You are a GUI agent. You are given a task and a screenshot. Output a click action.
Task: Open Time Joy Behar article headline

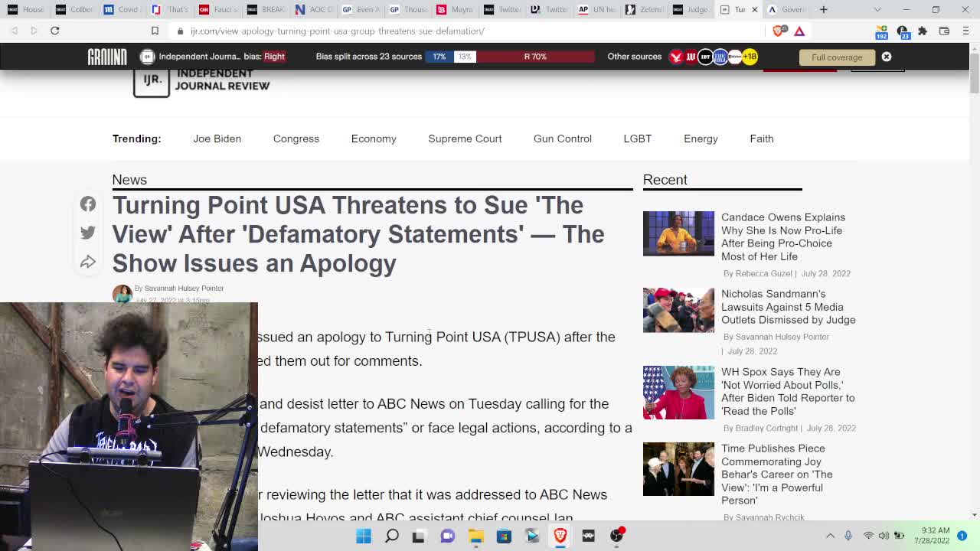[x=776, y=474]
